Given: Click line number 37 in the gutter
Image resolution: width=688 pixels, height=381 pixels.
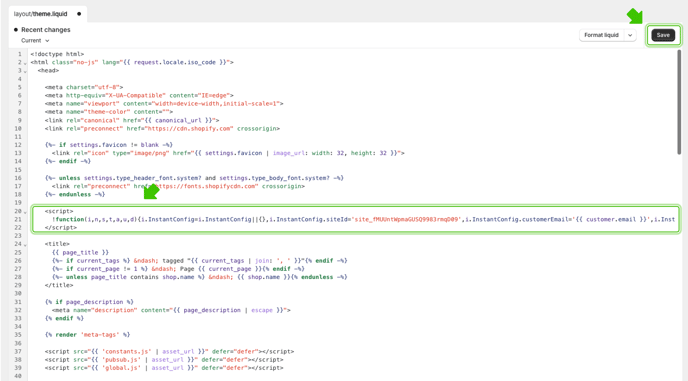Looking at the screenshot, I should 18,351.
